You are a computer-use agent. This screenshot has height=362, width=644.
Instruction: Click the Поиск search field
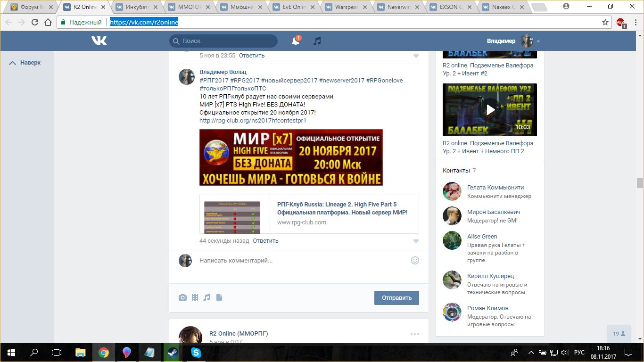[x=223, y=41]
